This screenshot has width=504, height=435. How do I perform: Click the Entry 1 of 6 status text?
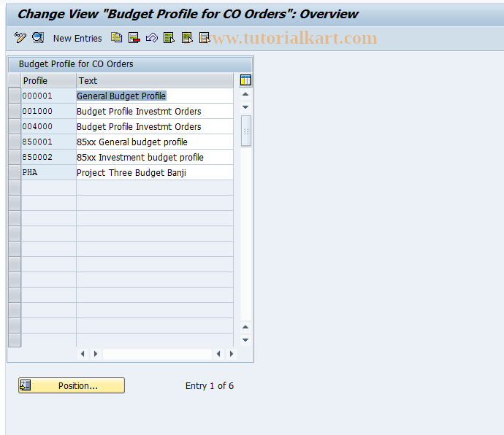coord(210,386)
